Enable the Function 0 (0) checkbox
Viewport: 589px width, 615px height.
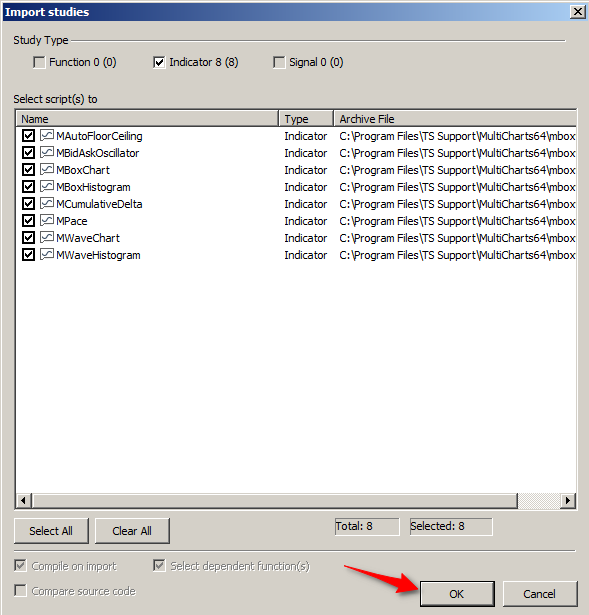pos(39,62)
